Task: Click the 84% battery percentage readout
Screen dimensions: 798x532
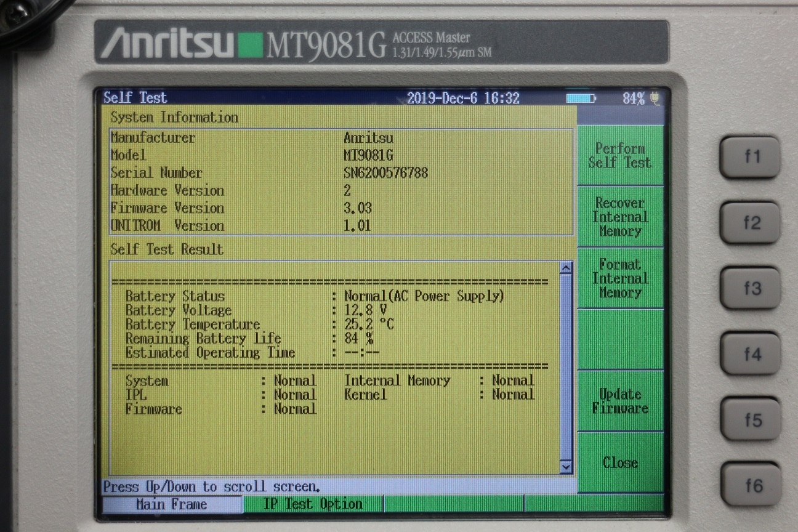Action: [x=634, y=98]
